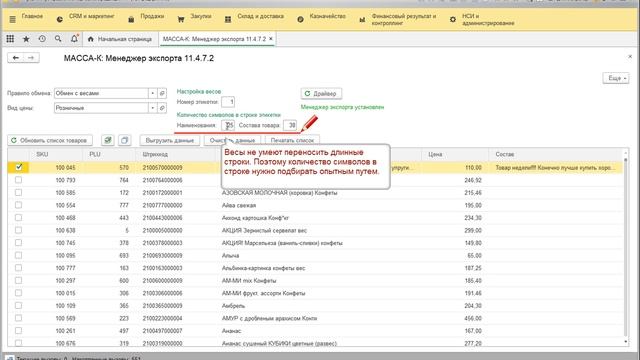Open linked item for Правило обмена field
640x360 pixels.
pos(162,93)
